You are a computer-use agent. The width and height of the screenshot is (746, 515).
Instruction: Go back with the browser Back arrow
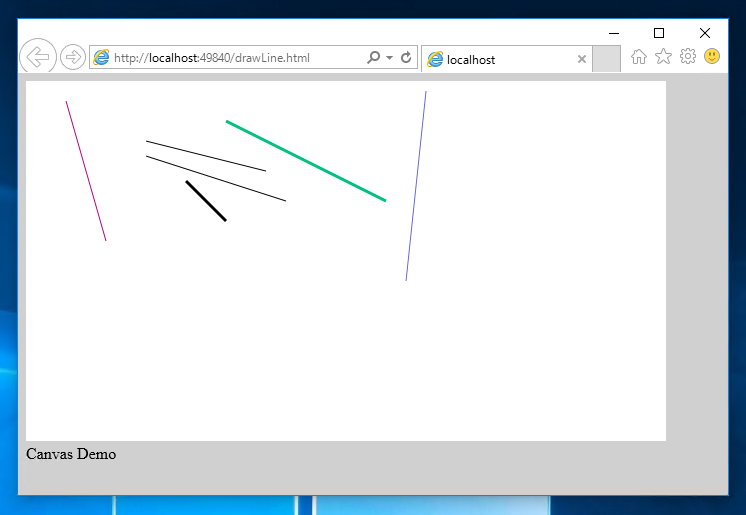pos(38,57)
